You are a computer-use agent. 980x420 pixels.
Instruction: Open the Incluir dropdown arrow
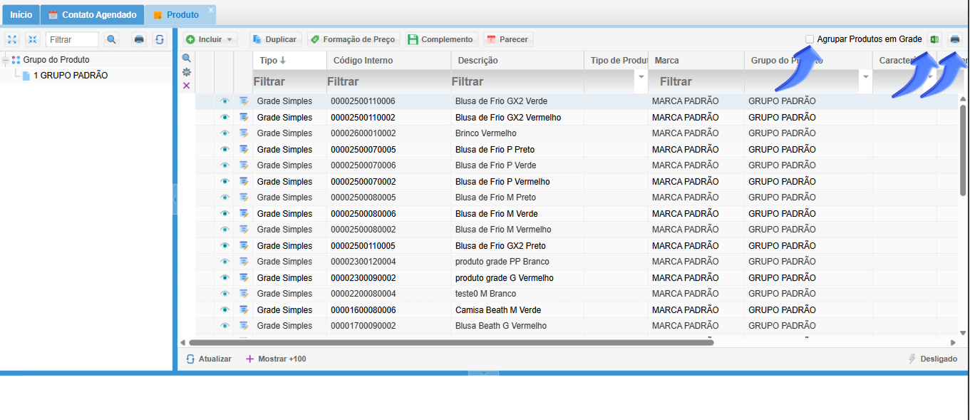pyautogui.click(x=229, y=40)
